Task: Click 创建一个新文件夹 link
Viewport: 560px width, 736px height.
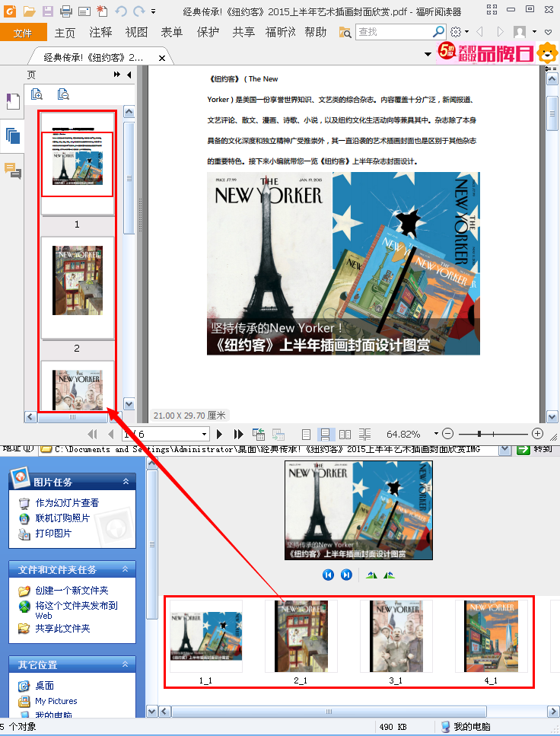Action: tap(72, 590)
